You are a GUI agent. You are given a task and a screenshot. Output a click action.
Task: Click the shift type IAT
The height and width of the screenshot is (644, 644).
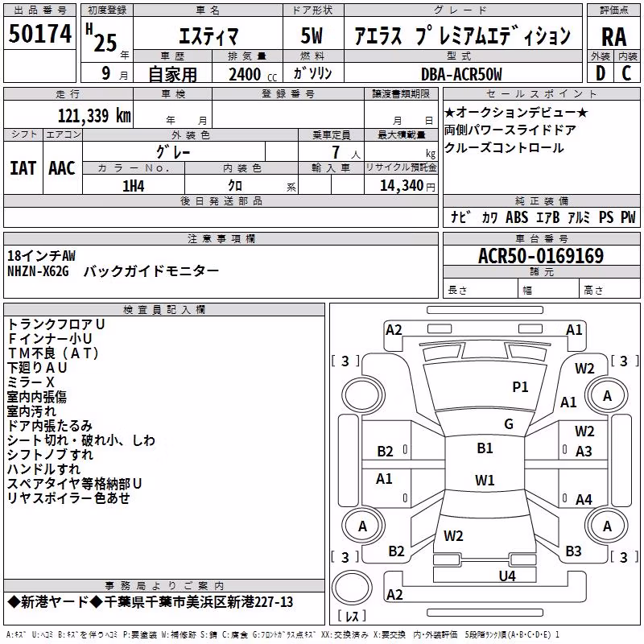(23, 168)
